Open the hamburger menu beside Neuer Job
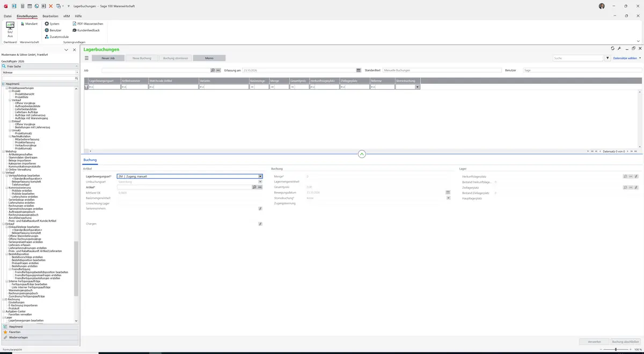The width and height of the screenshot is (644, 354). point(86,58)
